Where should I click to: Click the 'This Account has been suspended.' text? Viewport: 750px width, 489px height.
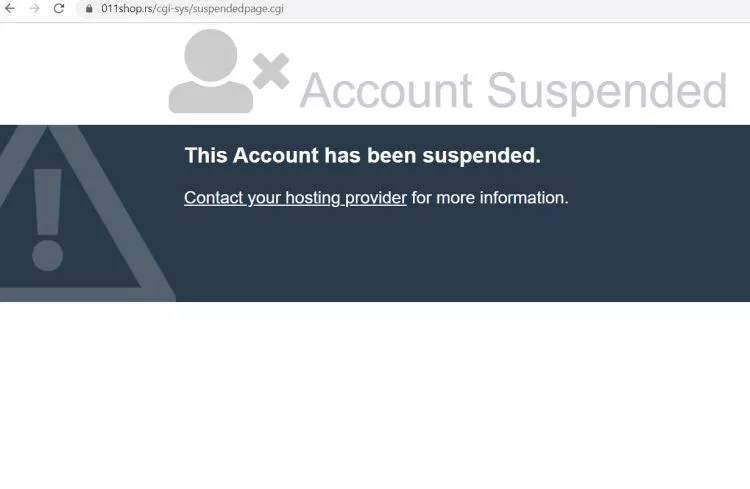[x=363, y=156]
